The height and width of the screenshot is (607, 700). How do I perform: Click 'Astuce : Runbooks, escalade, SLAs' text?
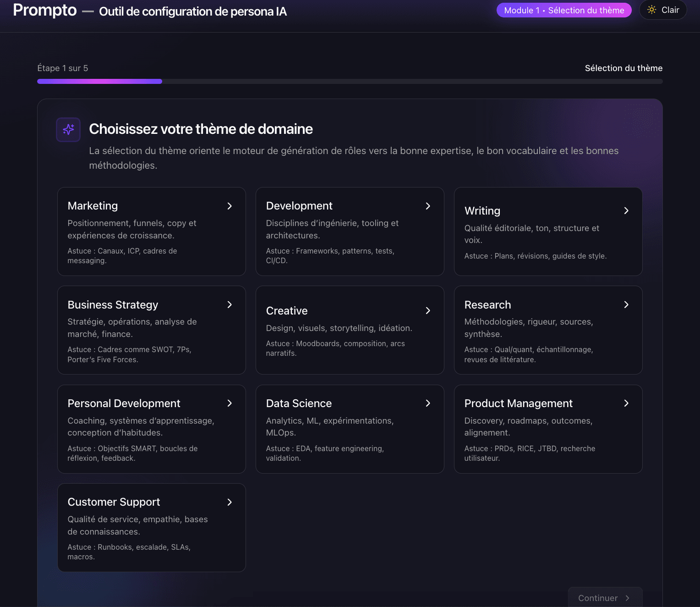point(129,552)
